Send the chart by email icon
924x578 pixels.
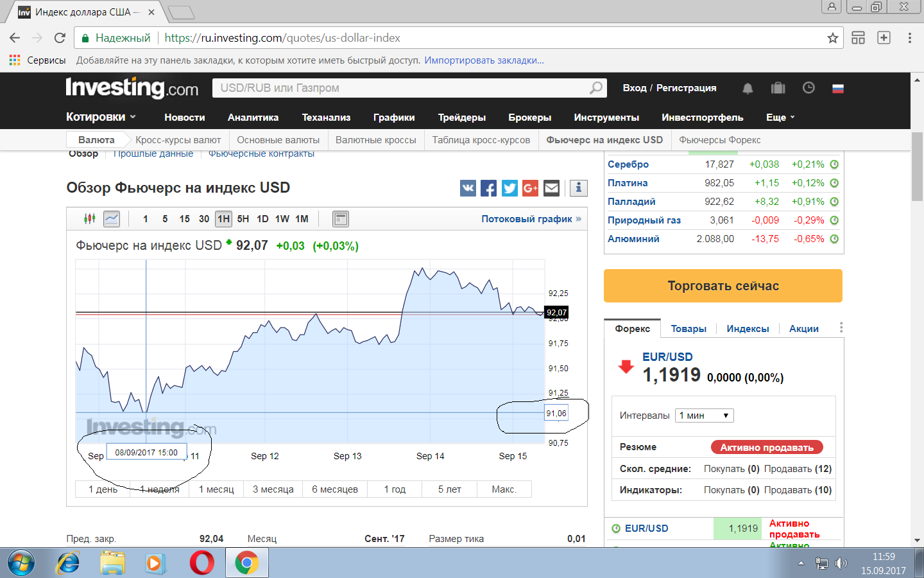point(551,188)
